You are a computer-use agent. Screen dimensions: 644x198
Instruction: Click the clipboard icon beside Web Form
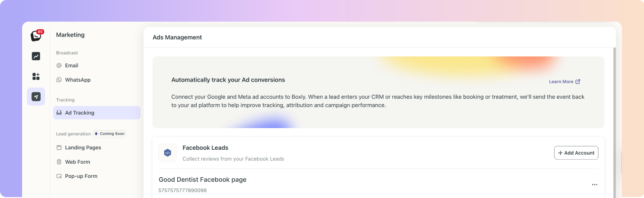(59, 162)
